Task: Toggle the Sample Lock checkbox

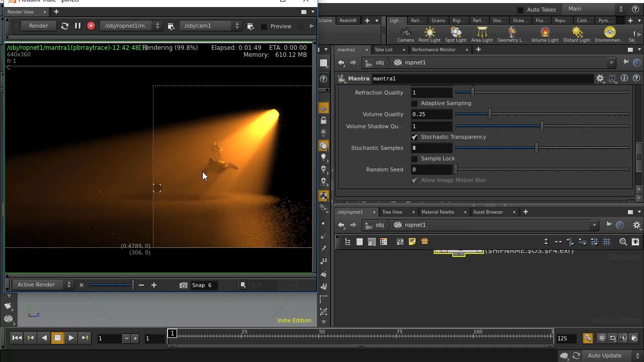Action: point(415,159)
